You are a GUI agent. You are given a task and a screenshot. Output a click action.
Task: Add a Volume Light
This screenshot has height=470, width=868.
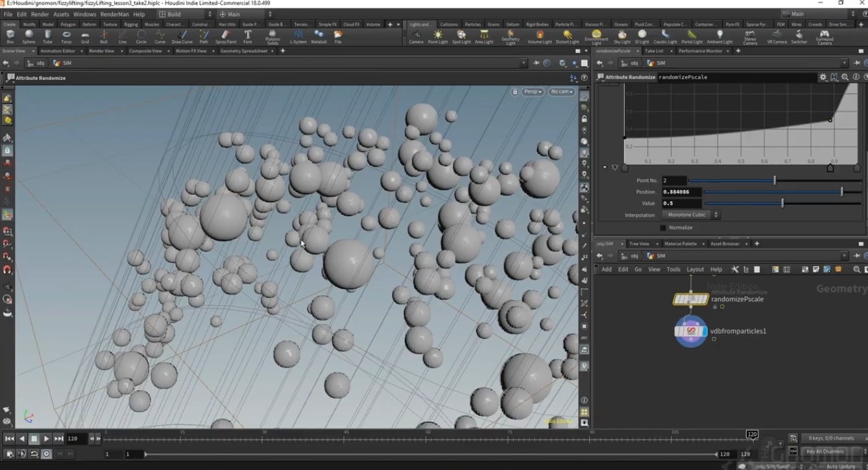click(540, 37)
